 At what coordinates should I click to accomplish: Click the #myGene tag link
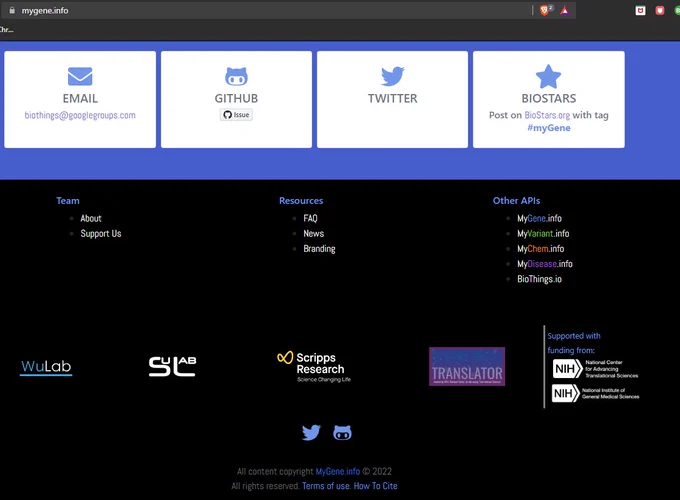click(549, 128)
